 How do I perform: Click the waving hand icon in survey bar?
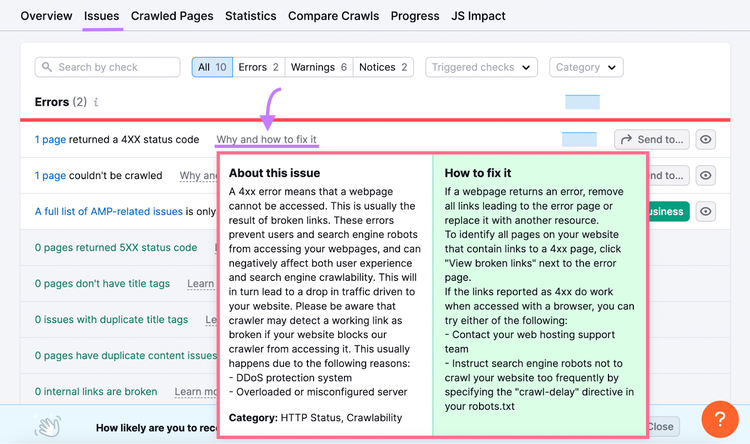(48, 426)
